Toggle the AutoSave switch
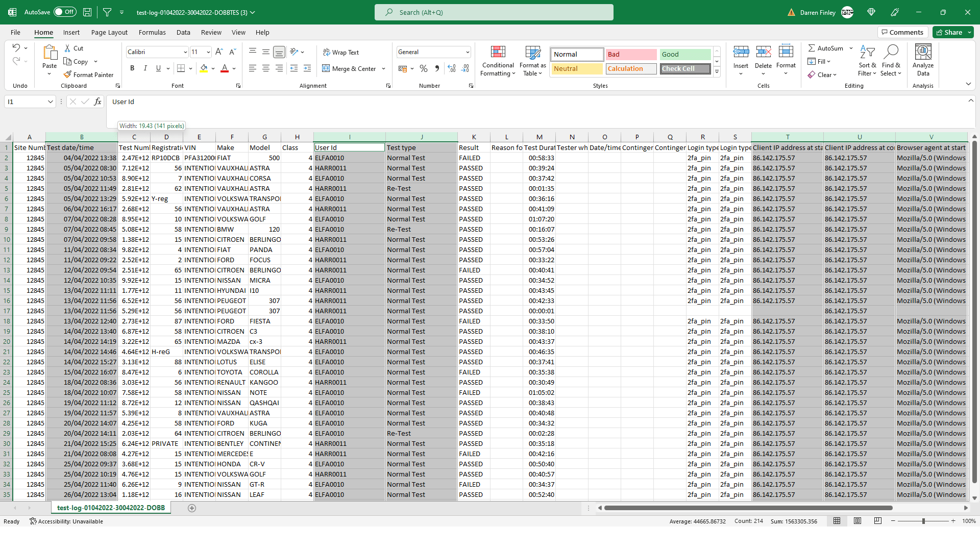This screenshot has height=551, width=980. coord(65,12)
